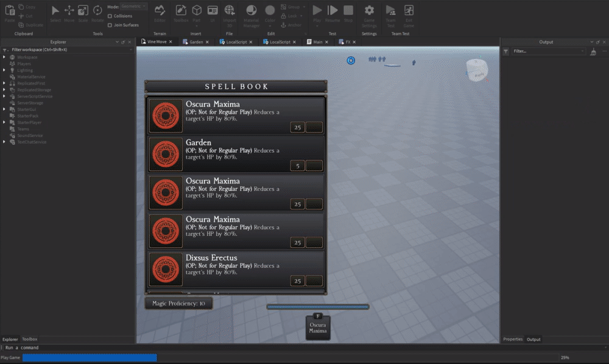Activate the Scale tool
Viewport: 609px width, 364px height.
[x=83, y=10]
